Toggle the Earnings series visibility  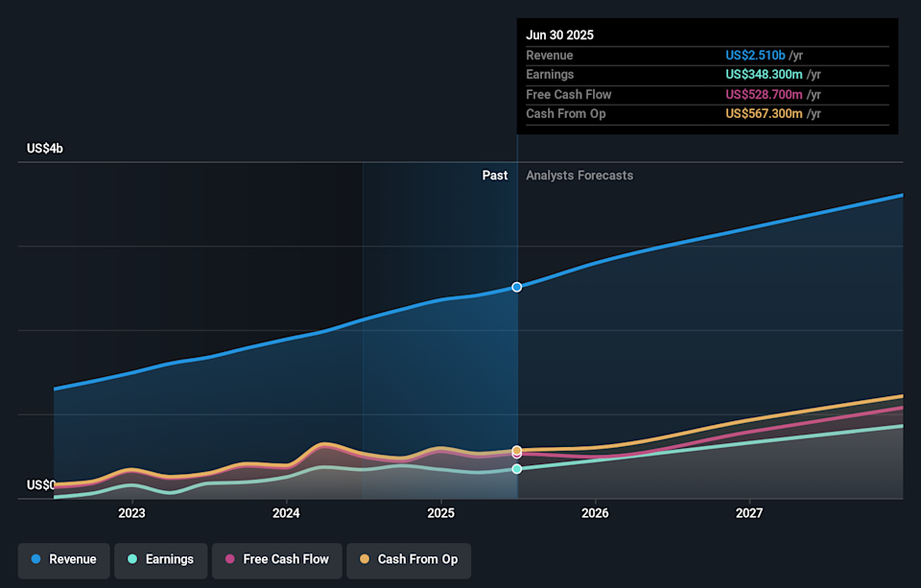tap(160, 559)
